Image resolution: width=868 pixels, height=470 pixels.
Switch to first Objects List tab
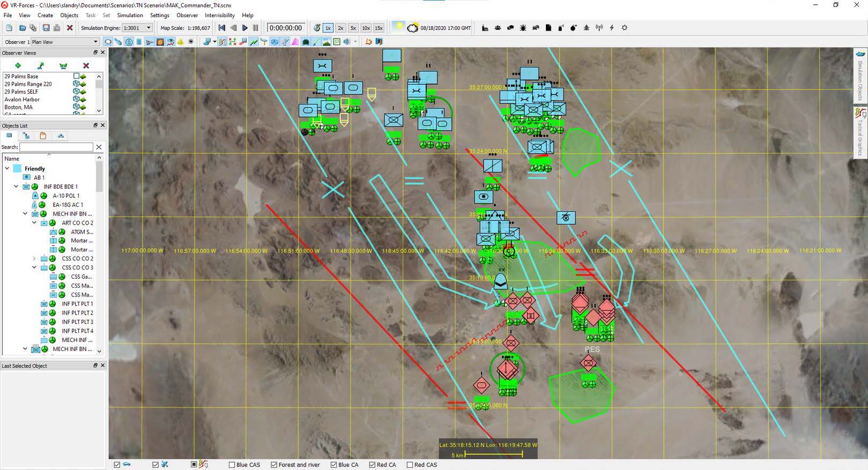click(x=9, y=136)
